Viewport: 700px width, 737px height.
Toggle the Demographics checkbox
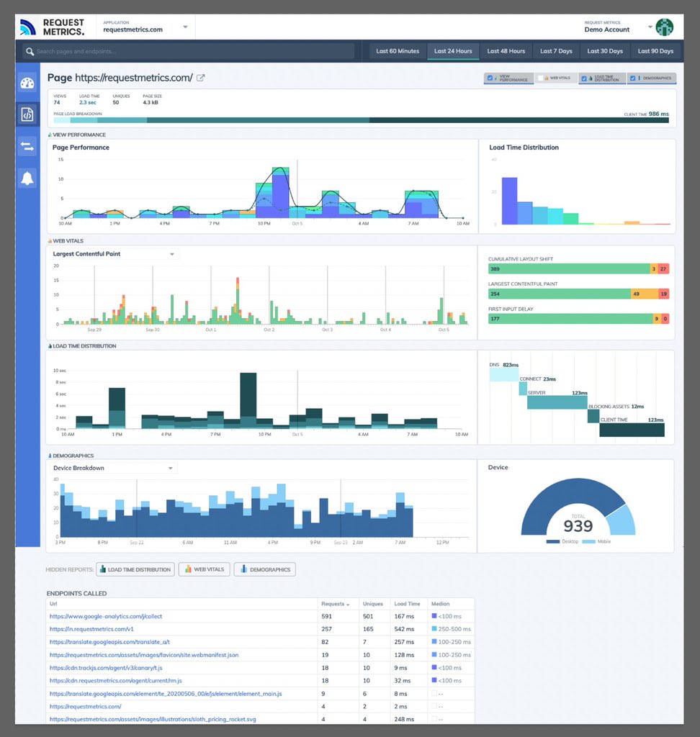click(633, 78)
